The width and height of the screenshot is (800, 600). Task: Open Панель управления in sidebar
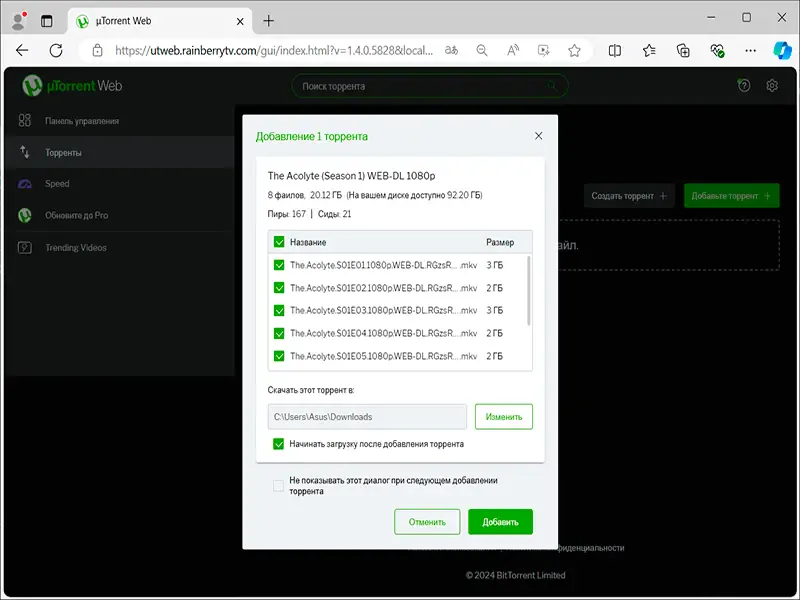point(119,121)
